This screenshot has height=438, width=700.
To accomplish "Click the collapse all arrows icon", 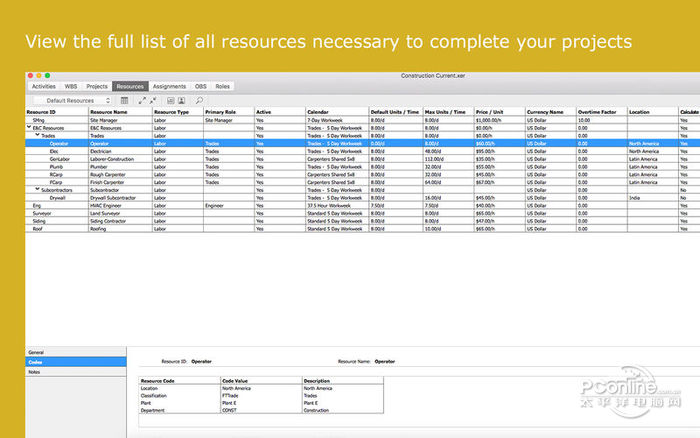I will click(x=153, y=101).
